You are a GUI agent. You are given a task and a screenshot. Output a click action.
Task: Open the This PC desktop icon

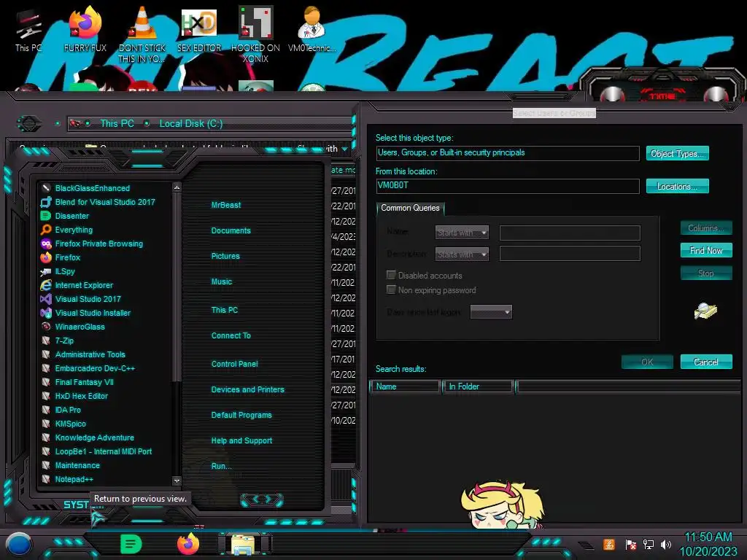click(x=28, y=31)
